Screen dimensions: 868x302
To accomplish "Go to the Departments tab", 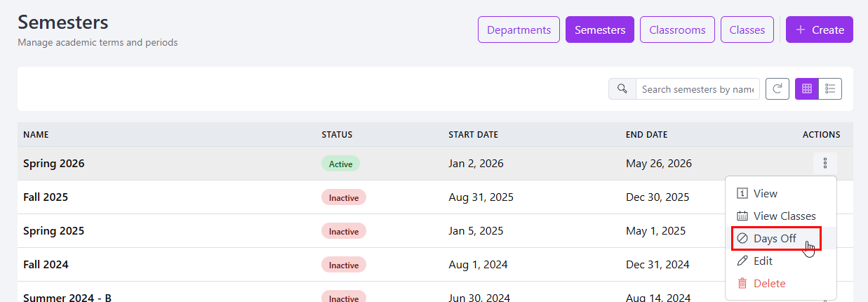I will (x=519, y=29).
